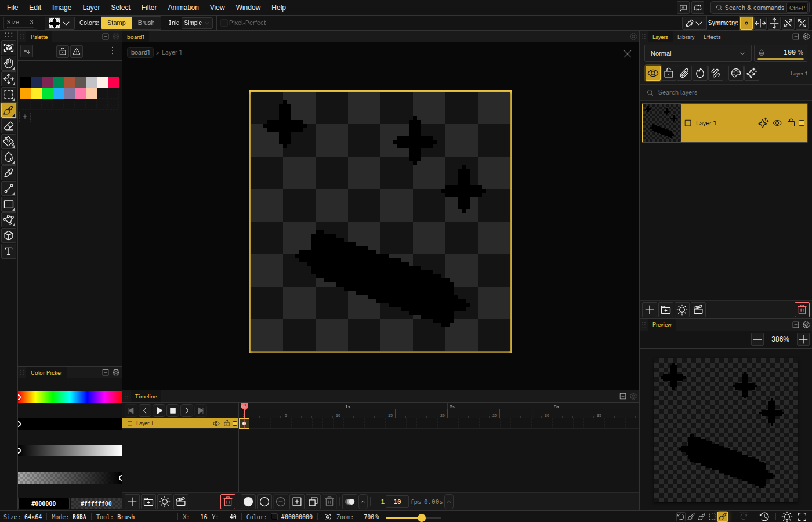Select the Move tool
This screenshot has height=522, width=812.
(x=9, y=79)
